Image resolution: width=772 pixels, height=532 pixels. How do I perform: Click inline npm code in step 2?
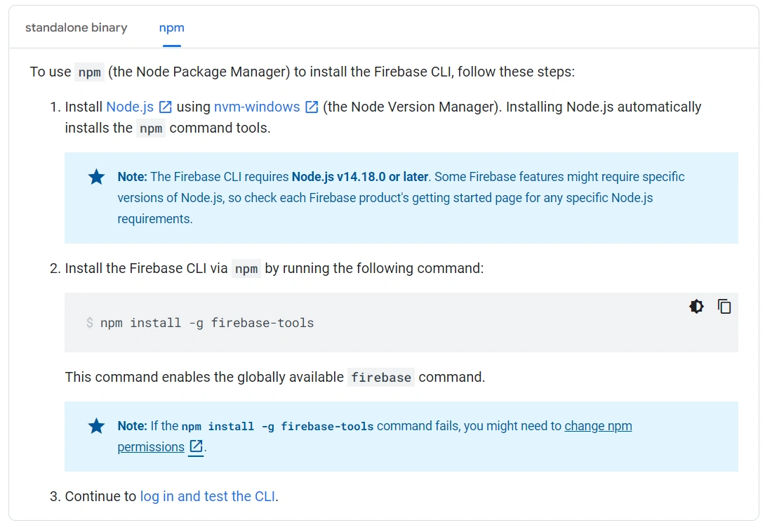tap(246, 268)
